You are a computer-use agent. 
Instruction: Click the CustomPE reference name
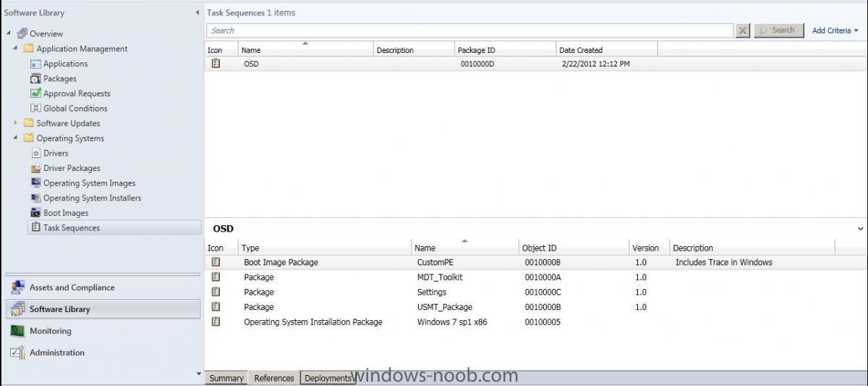(435, 262)
